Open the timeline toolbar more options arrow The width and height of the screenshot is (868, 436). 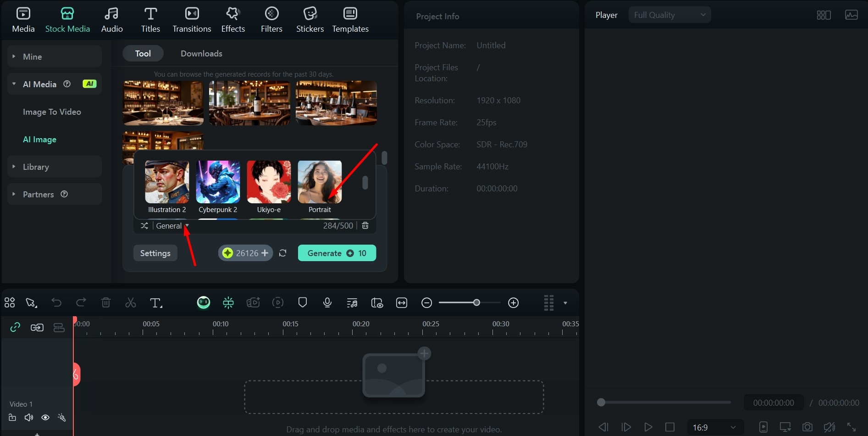565,303
